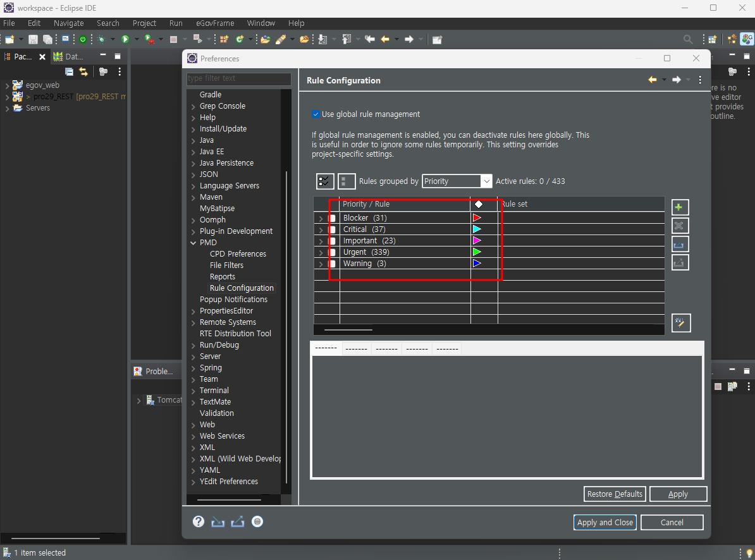Open the Window menu
The image size is (755, 560).
click(261, 23)
